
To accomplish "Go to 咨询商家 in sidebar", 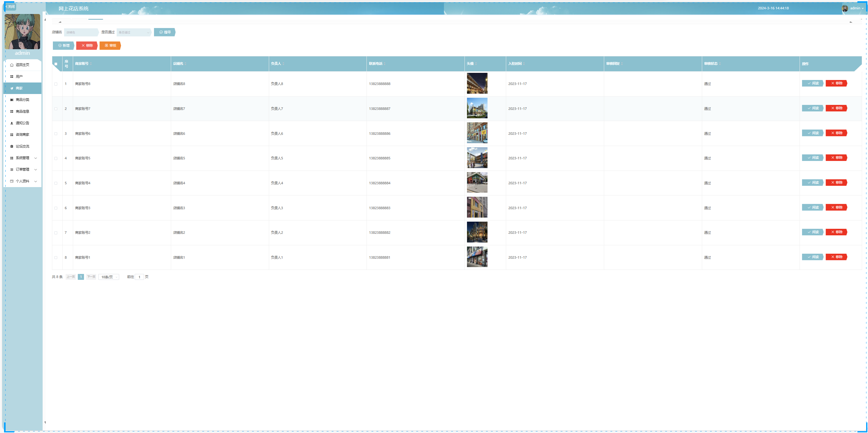I will [x=22, y=134].
